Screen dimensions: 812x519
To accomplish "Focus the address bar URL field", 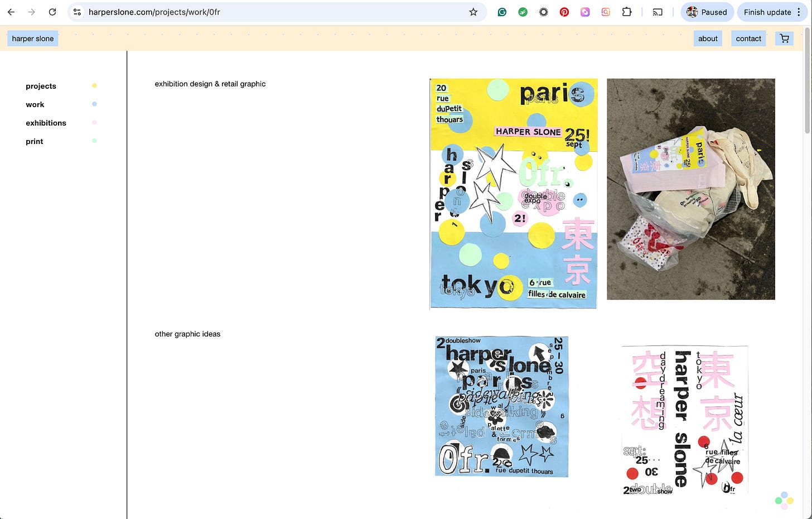I will point(276,12).
